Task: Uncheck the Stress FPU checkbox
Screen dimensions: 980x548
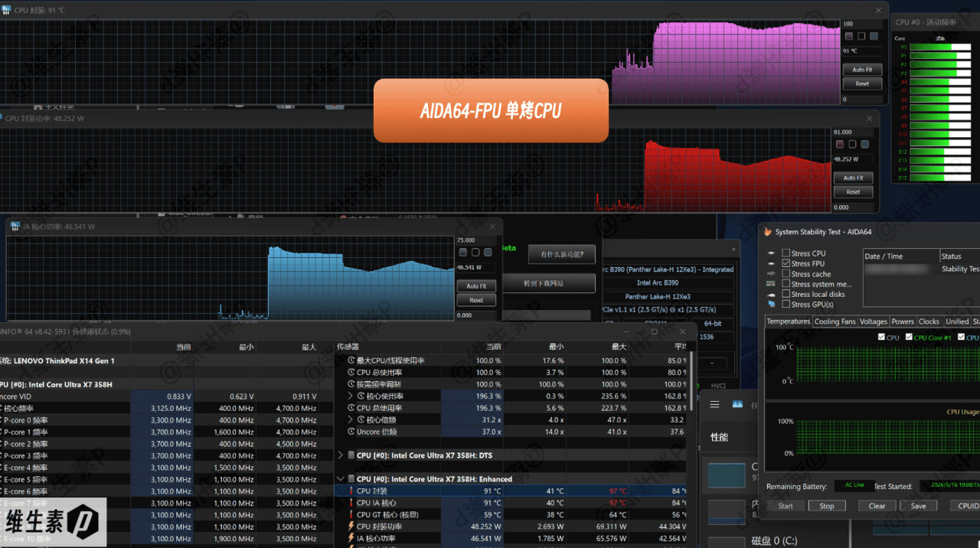Action: tap(786, 263)
